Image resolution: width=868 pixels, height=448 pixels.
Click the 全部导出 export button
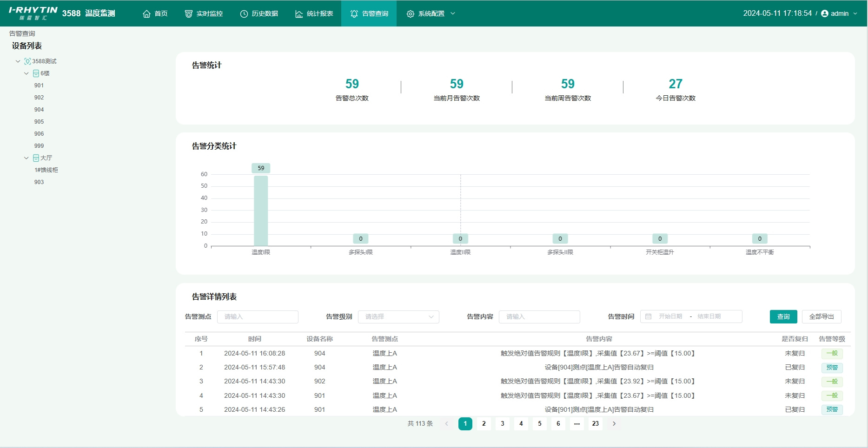(821, 316)
